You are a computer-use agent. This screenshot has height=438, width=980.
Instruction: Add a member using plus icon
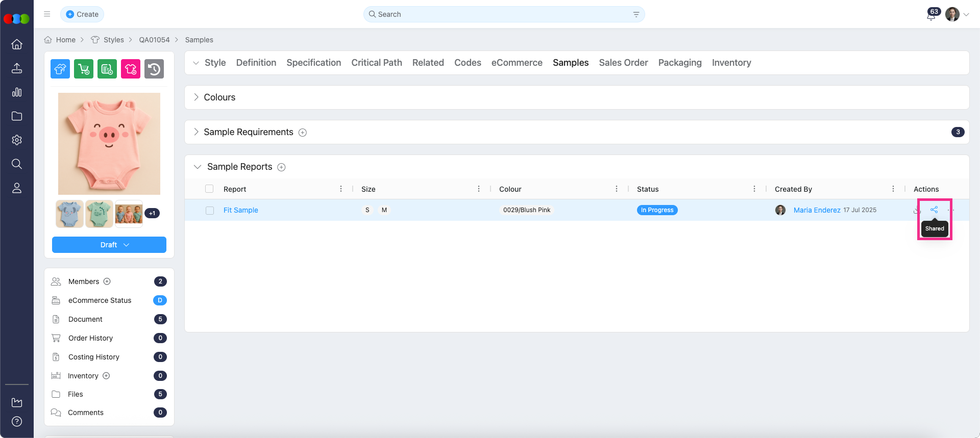pos(107,281)
